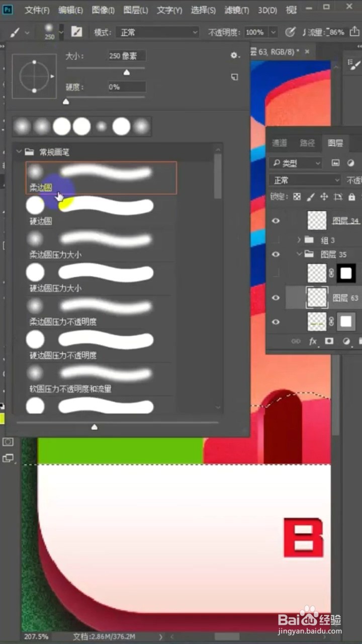This screenshot has height=644, width=362.
Task: Select the 硬边圆压力大小 brush preset
Action: [x=101, y=278]
